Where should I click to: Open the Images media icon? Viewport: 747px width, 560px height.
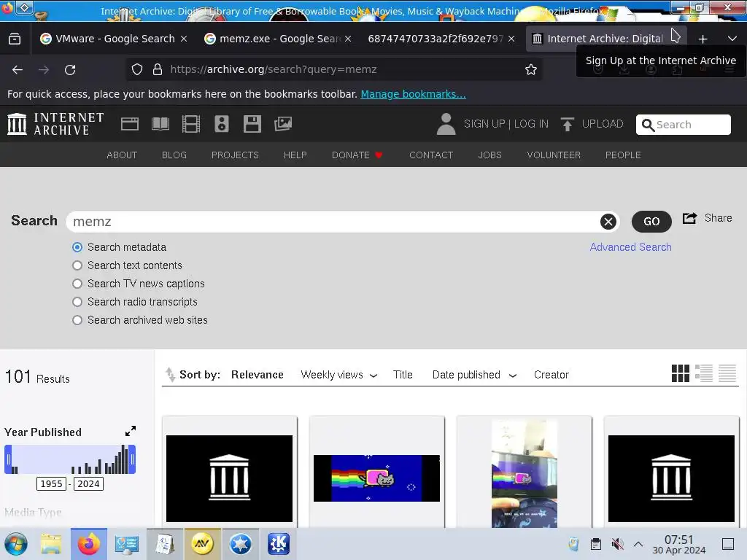click(x=283, y=124)
